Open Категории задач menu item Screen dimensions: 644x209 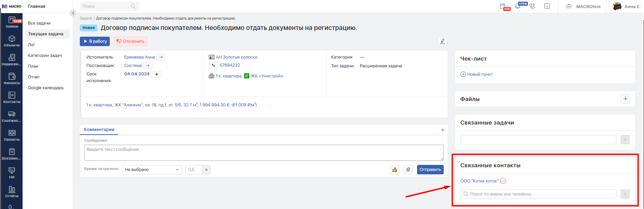click(45, 56)
